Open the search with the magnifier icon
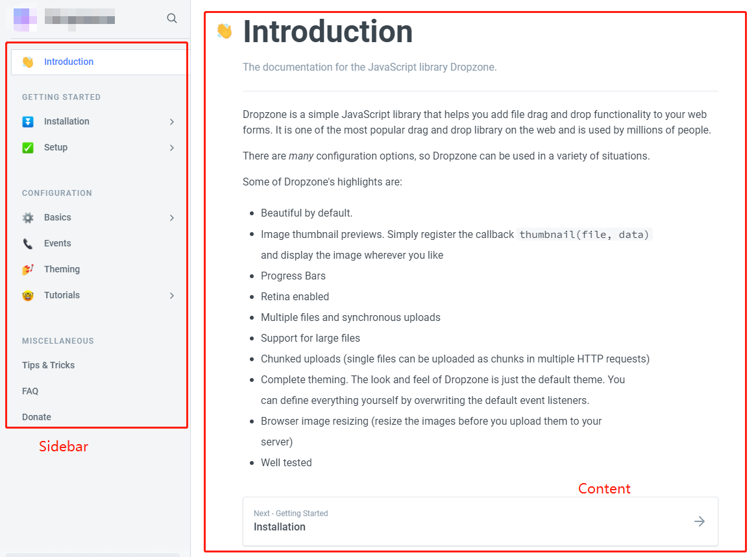Image resolution: width=756 pixels, height=557 pixels. [x=171, y=18]
